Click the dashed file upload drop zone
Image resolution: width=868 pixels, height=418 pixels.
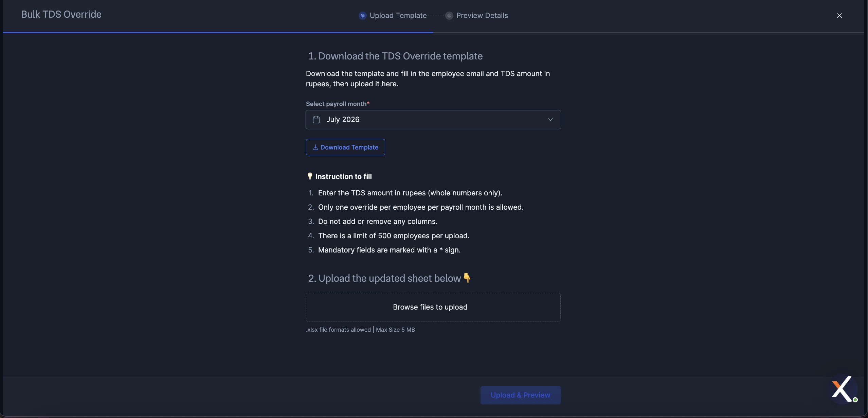tap(433, 307)
